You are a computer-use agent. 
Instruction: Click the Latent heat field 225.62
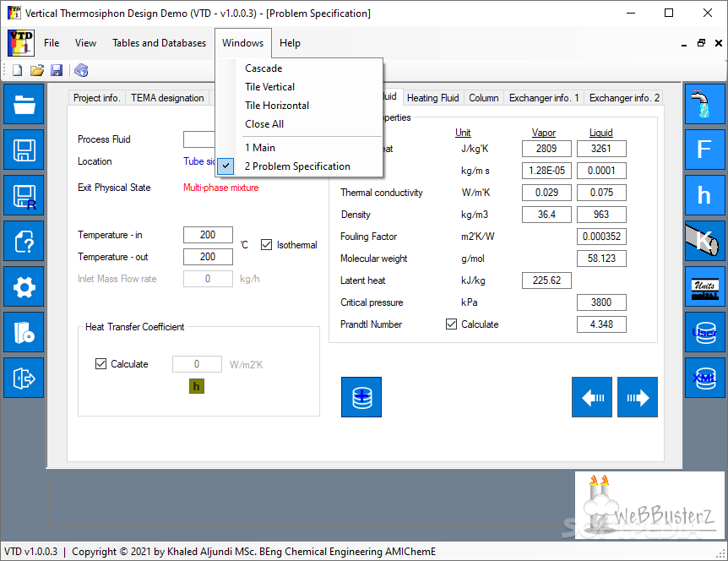[x=546, y=280]
